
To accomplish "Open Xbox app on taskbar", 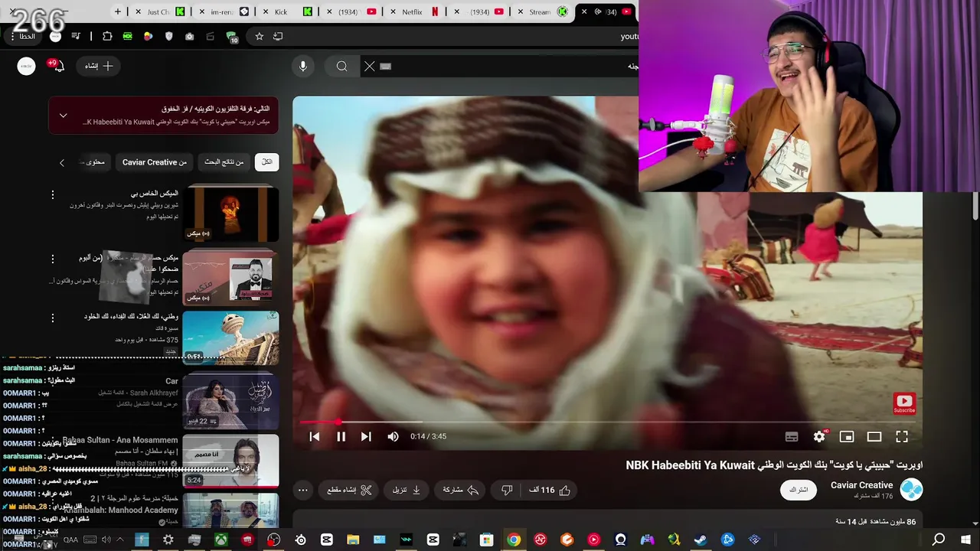I will (x=220, y=540).
